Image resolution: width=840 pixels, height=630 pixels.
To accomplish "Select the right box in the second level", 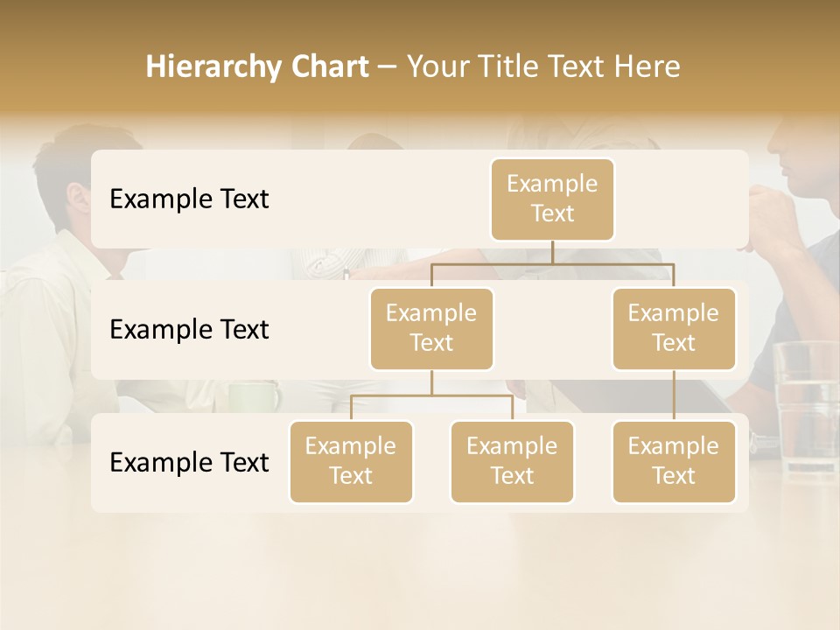I will (674, 328).
